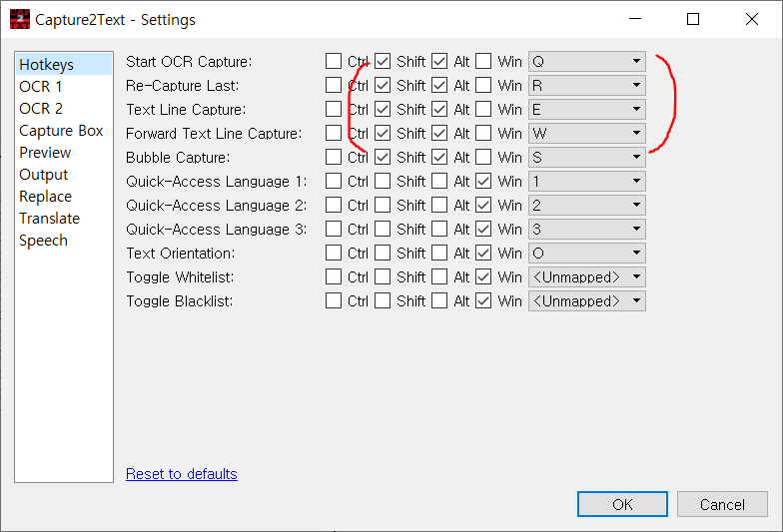Screen dimensions: 783x532
Task: Click the 'Toggle Whitelist:' label
Action: click(180, 277)
